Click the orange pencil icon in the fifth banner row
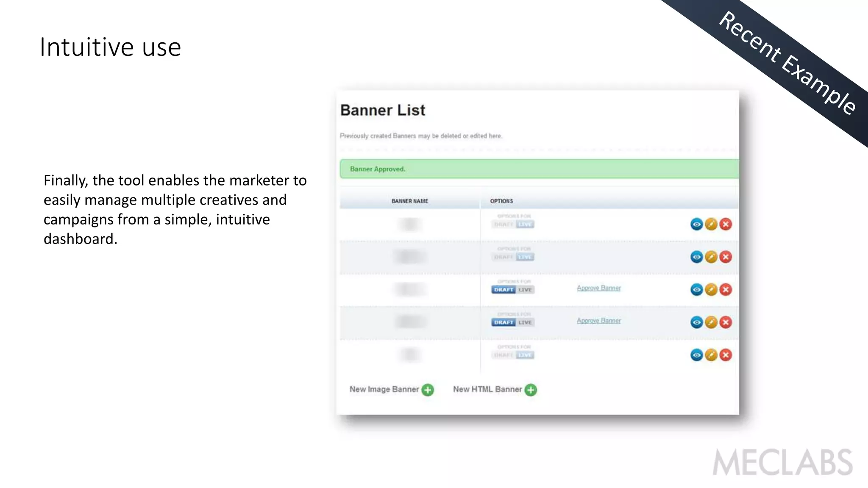The image size is (868, 488). 711,355
